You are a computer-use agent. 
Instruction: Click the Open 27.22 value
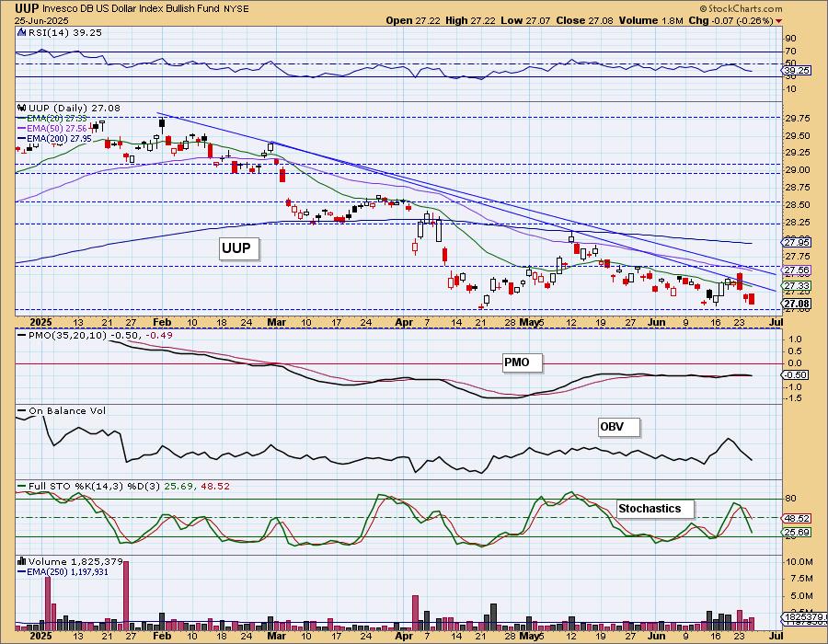point(413,20)
